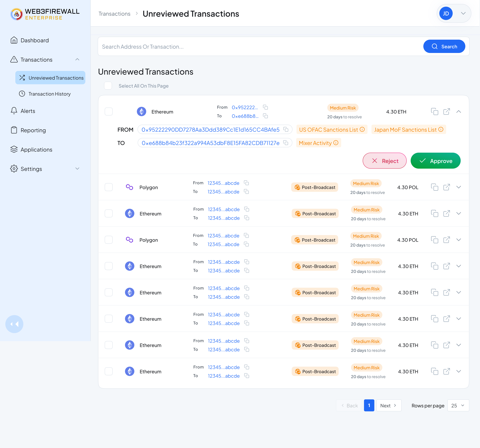This screenshot has height=448, width=480.
Task: Click Ethereum chain icon in expanded transaction
Action: [x=141, y=111]
